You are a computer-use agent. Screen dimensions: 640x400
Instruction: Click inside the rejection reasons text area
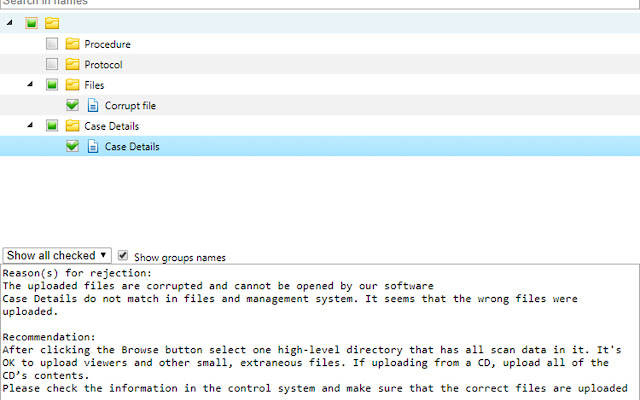(x=320, y=330)
